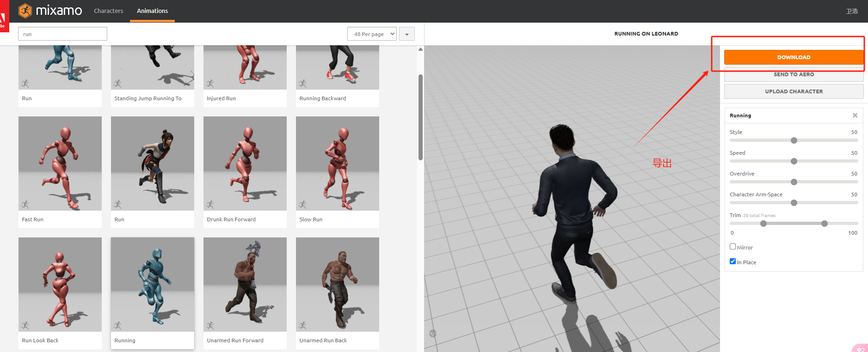868x352 pixels.
Task: Click the Download button
Action: click(x=794, y=57)
